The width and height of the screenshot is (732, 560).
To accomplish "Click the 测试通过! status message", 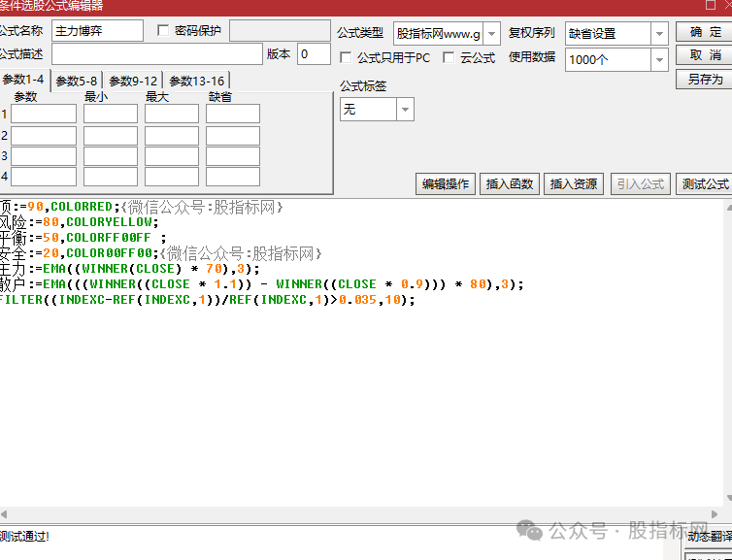I will click(x=24, y=536).
